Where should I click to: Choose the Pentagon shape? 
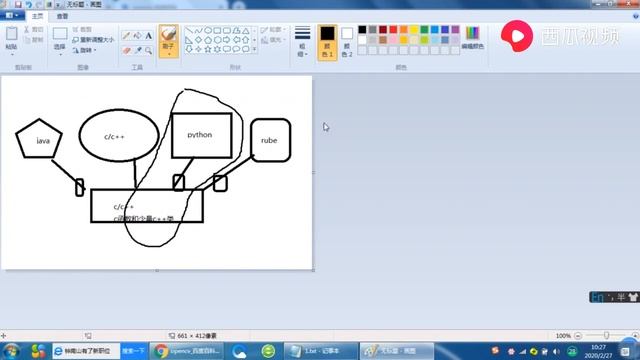click(x=208, y=40)
